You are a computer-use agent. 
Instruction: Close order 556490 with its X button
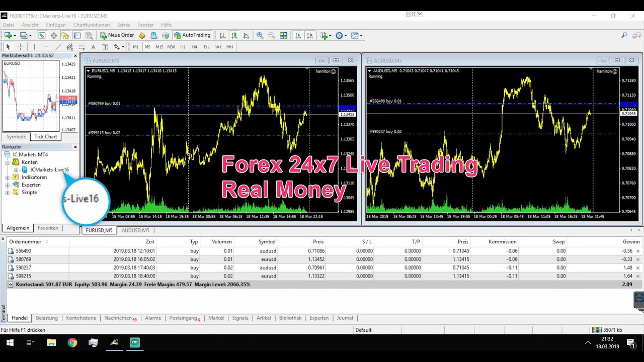[x=638, y=251]
